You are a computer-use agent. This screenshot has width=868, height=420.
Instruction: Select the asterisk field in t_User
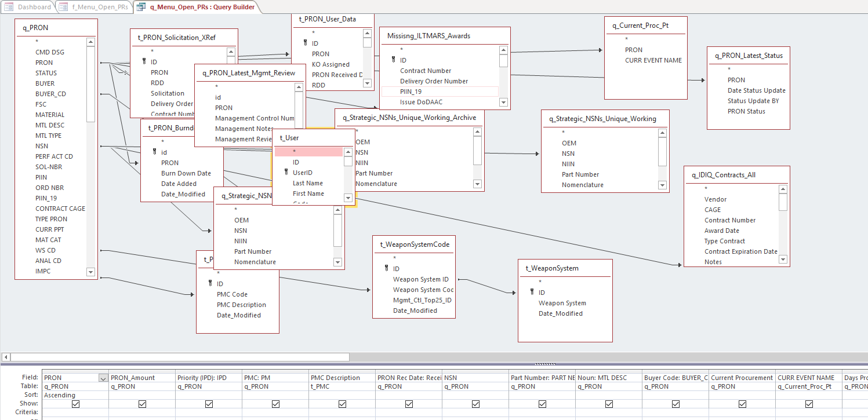308,152
